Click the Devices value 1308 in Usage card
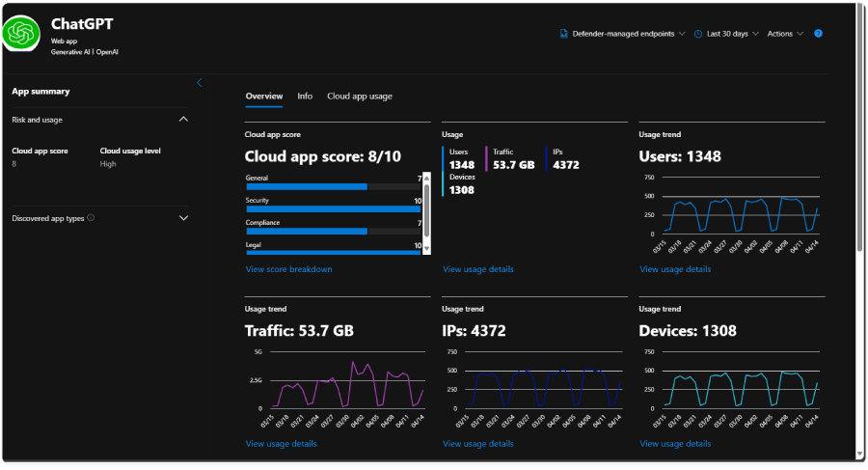 (x=462, y=190)
